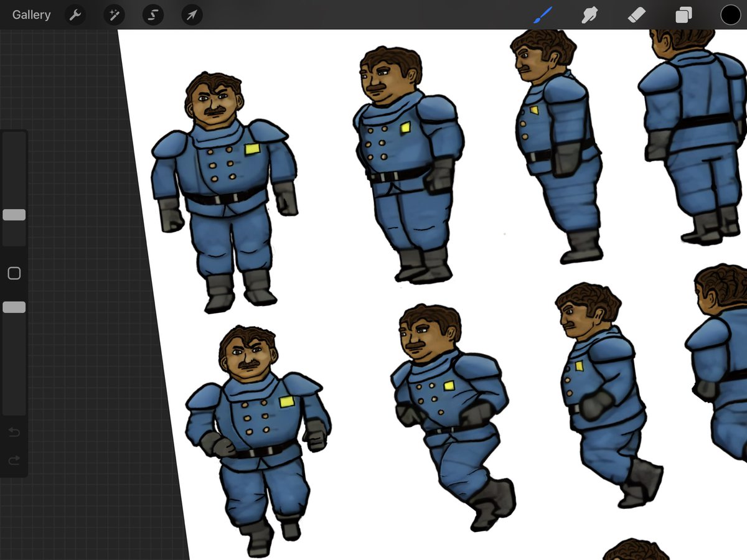Open the Adjustments magic wand menu
This screenshot has width=747, height=560.
(x=114, y=14)
